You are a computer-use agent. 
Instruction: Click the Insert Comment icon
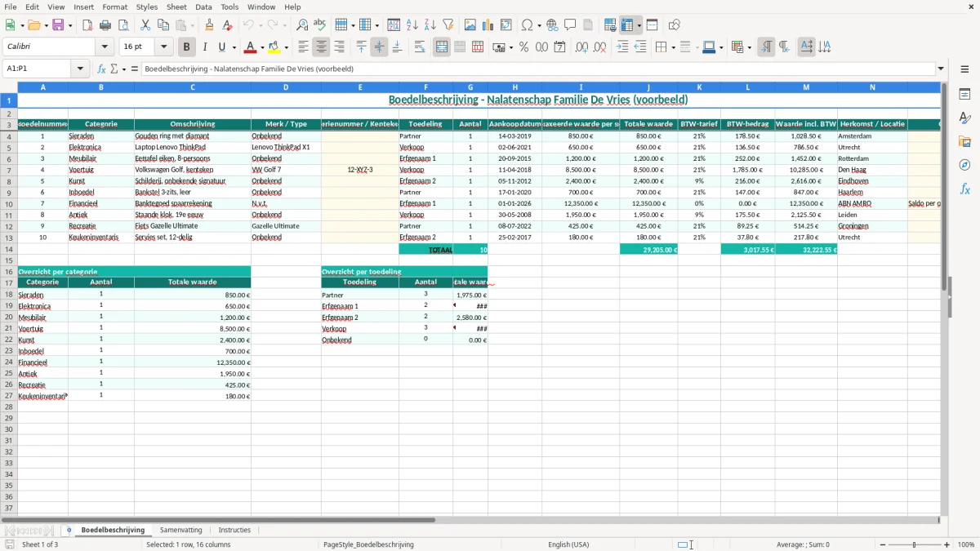570,25
